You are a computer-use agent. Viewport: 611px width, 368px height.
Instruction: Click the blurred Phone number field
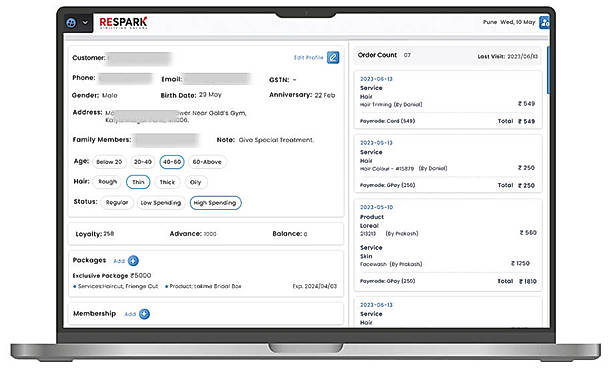[x=125, y=78]
